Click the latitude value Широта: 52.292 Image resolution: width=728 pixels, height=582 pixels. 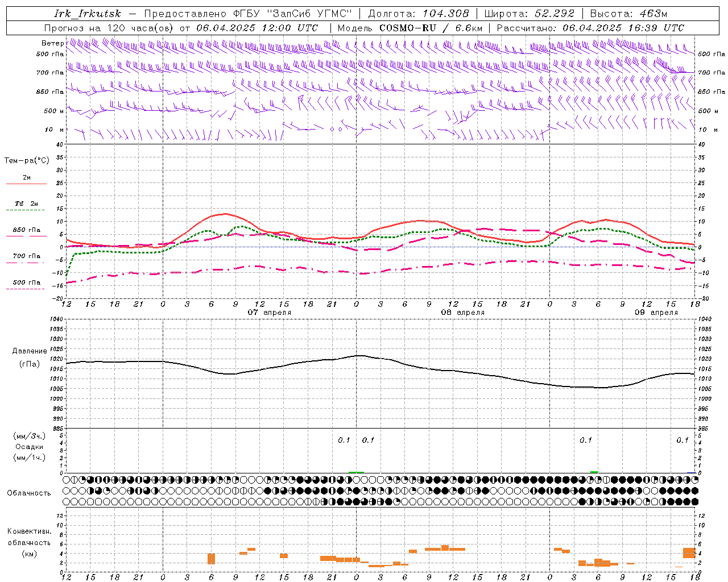[x=529, y=14]
